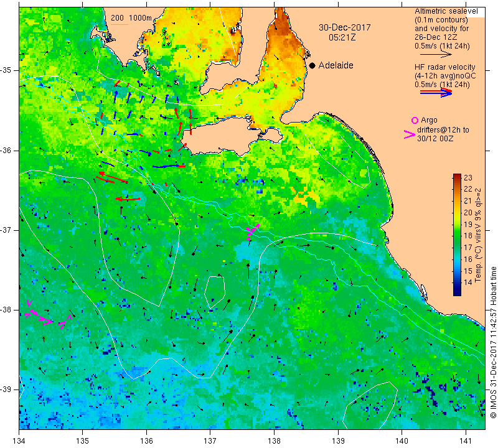498x448 pixels.
Task: Click the '(0.1m contours)' legend text
Action: pyautogui.click(x=441, y=20)
